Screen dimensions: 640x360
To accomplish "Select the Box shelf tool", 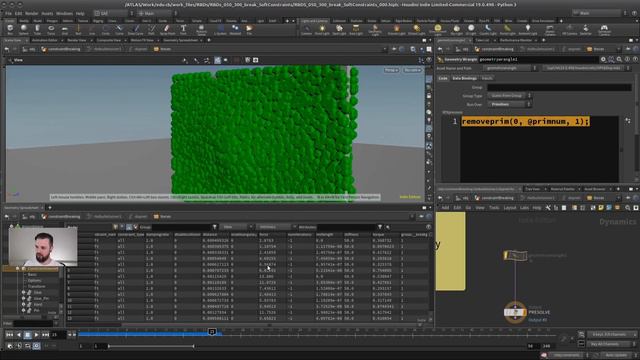I will tap(10, 29).
